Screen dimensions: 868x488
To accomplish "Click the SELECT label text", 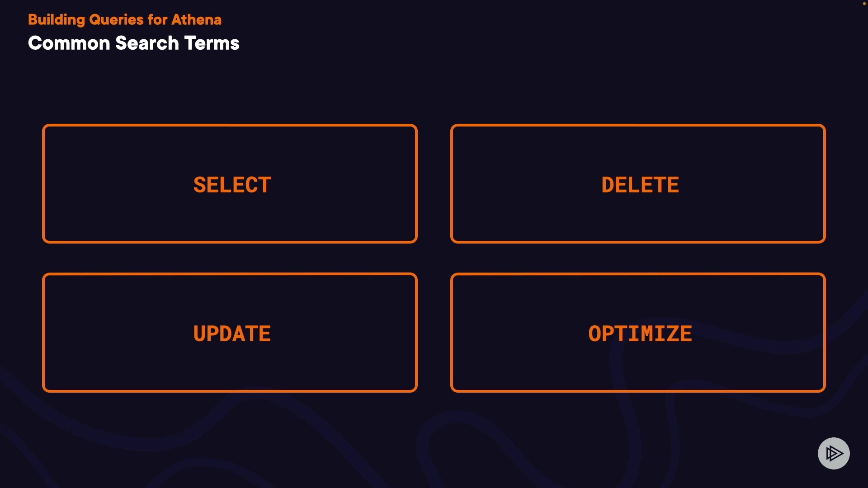I will point(232,185).
